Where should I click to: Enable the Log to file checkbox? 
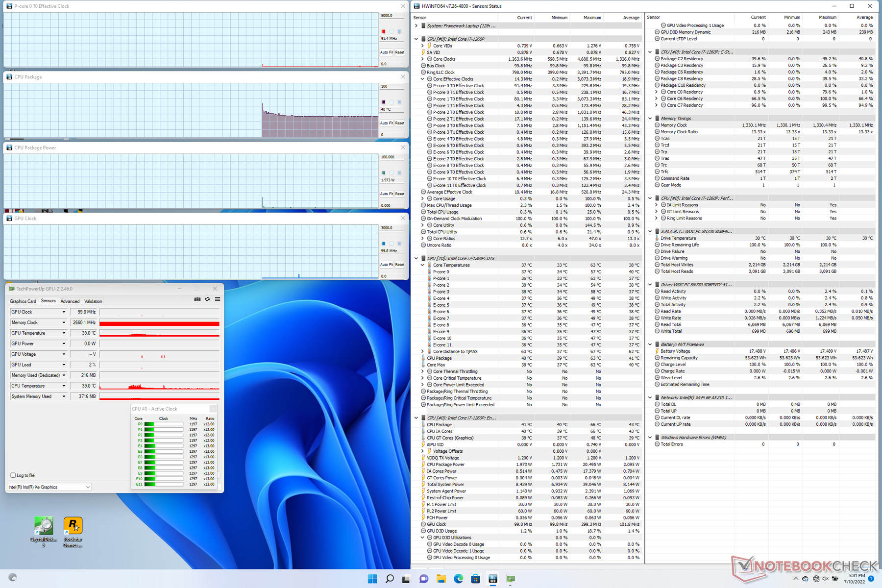pyautogui.click(x=13, y=475)
